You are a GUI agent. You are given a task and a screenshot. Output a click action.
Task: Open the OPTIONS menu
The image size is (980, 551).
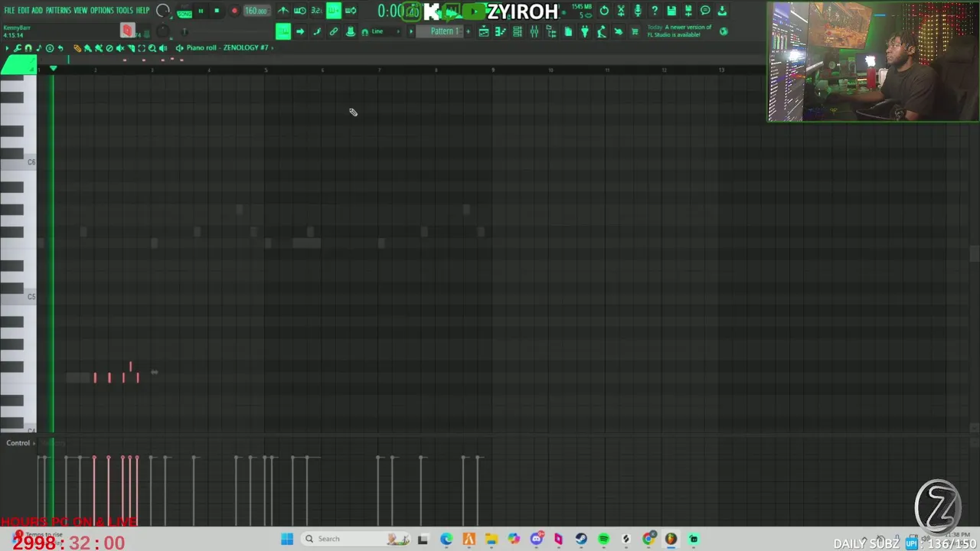[x=102, y=11]
